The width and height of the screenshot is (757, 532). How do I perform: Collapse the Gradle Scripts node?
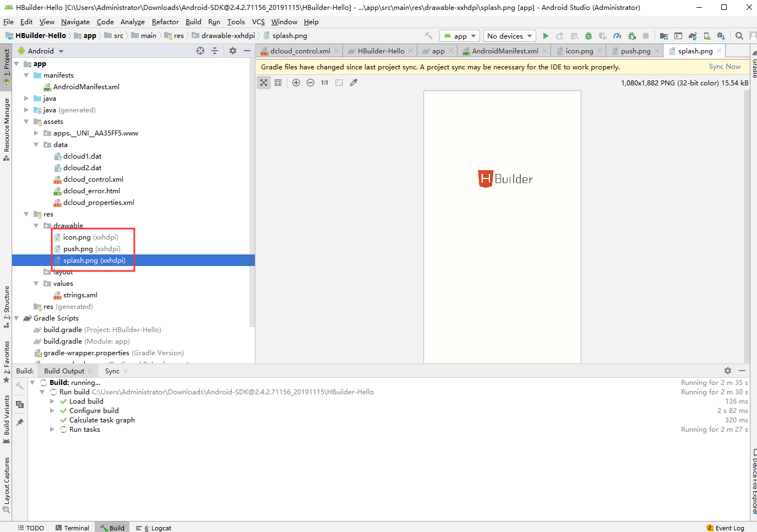pyautogui.click(x=16, y=318)
